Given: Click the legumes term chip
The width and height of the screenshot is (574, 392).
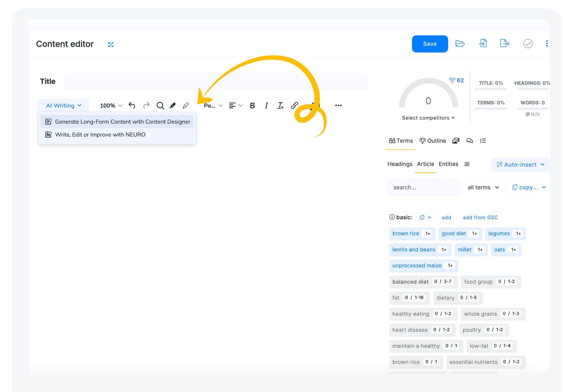Looking at the screenshot, I should pyautogui.click(x=505, y=234).
